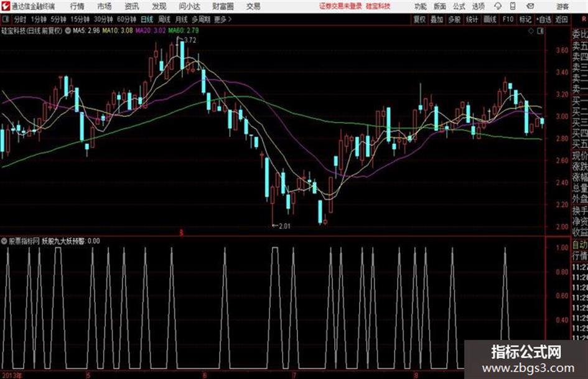
Task: Click the Tongdaxin red logo icon
Action: pyautogui.click(x=5, y=6)
